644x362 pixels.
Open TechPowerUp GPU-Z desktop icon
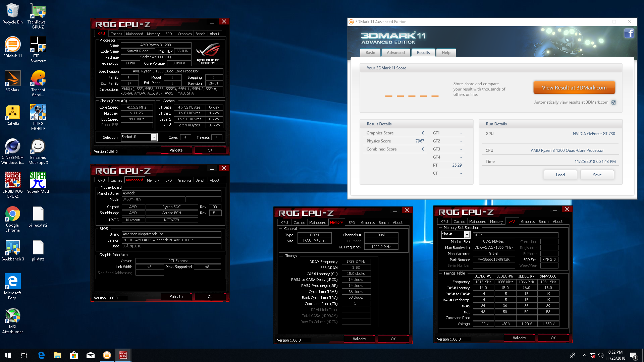click(x=38, y=16)
